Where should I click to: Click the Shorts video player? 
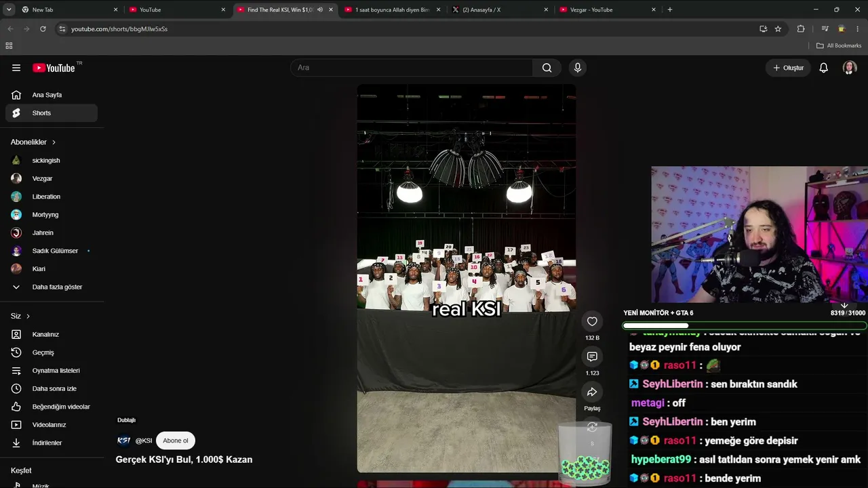(467, 278)
